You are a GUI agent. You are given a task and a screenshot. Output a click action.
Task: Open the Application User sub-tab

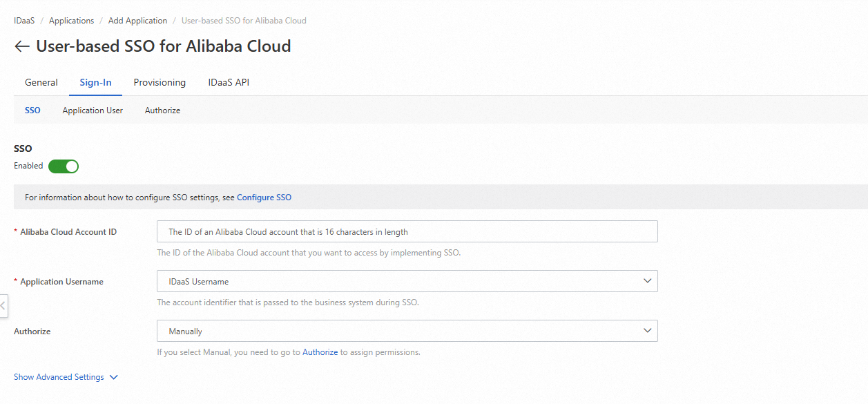pos(93,110)
